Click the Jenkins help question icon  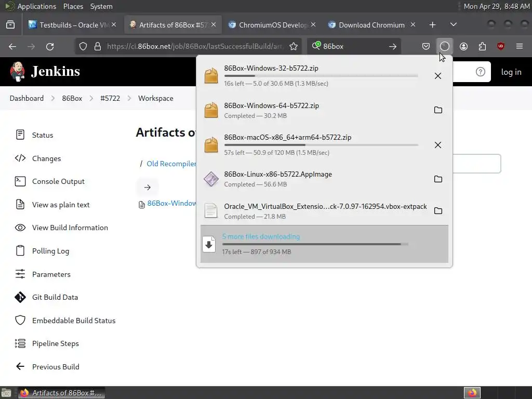pyautogui.click(x=480, y=72)
